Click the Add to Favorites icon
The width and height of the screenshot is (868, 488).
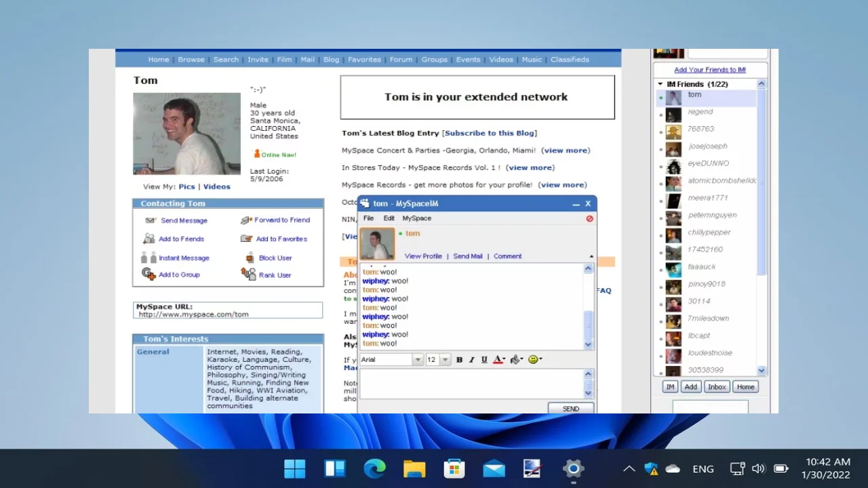pyautogui.click(x=246, y=239)
